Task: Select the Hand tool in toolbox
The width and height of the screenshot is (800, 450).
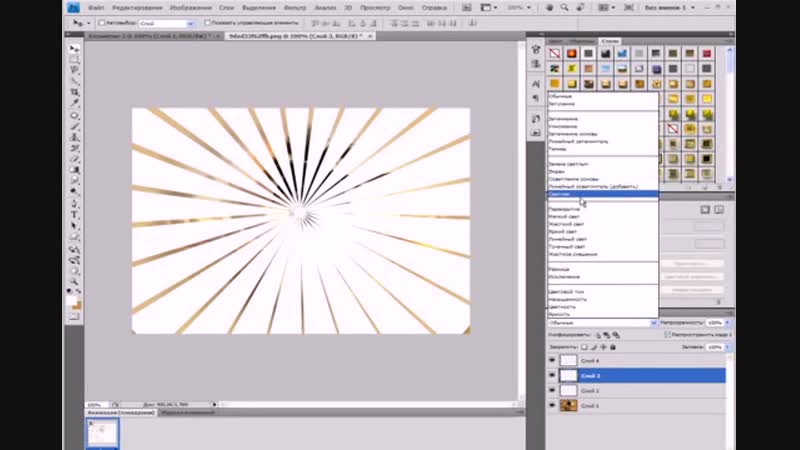Action: 74,271
